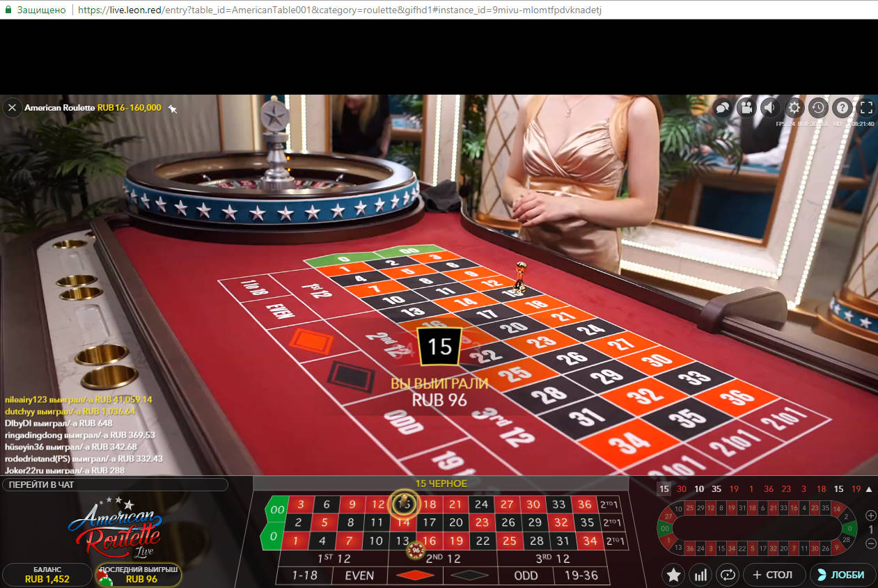Image resolution: width=878 pixels, height=588 pixels.
Task: Open game history clock icon
Action: [x=817, y=108]
